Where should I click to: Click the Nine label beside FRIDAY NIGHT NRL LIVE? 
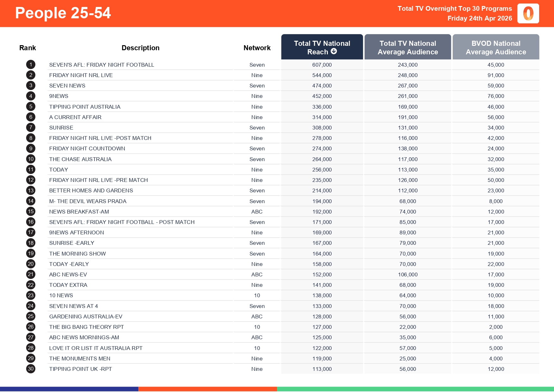257,75
